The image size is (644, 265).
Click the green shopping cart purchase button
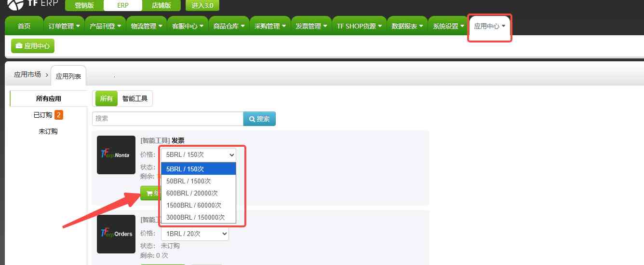click(x=150, y=193)
